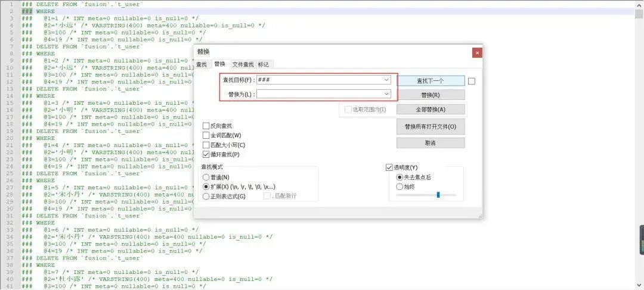
Task: Click the 查找下一个 button
Action: tap(431, 81)
